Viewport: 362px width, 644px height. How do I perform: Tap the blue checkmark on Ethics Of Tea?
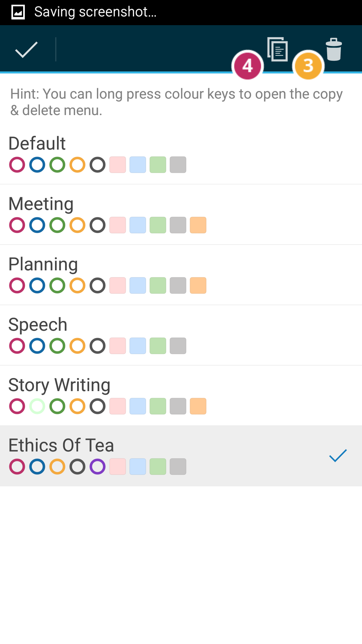coord(338,455)
